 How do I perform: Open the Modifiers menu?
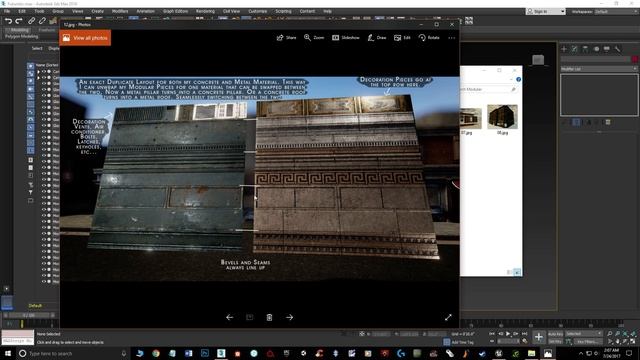(x=120, y=11)
